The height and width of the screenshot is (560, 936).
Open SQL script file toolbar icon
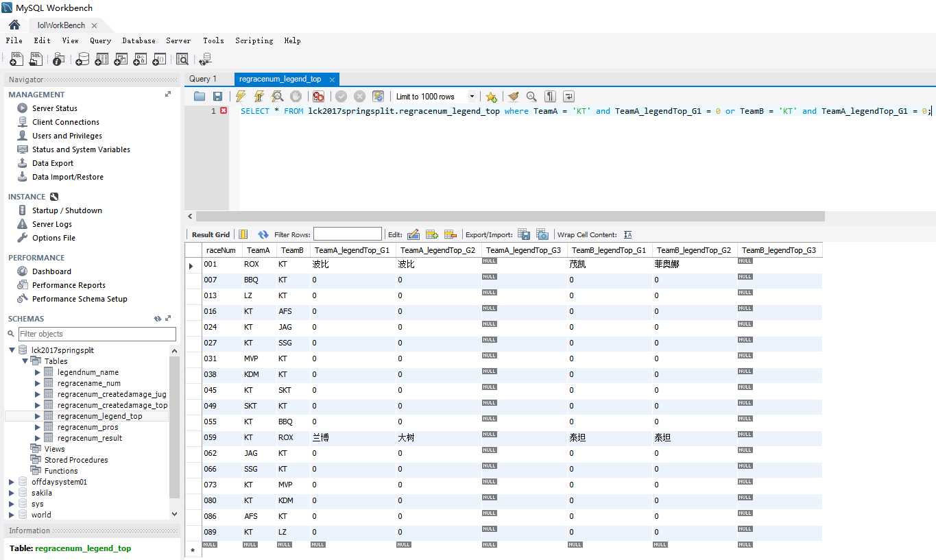pyautogui.click(x=36, y=59)
